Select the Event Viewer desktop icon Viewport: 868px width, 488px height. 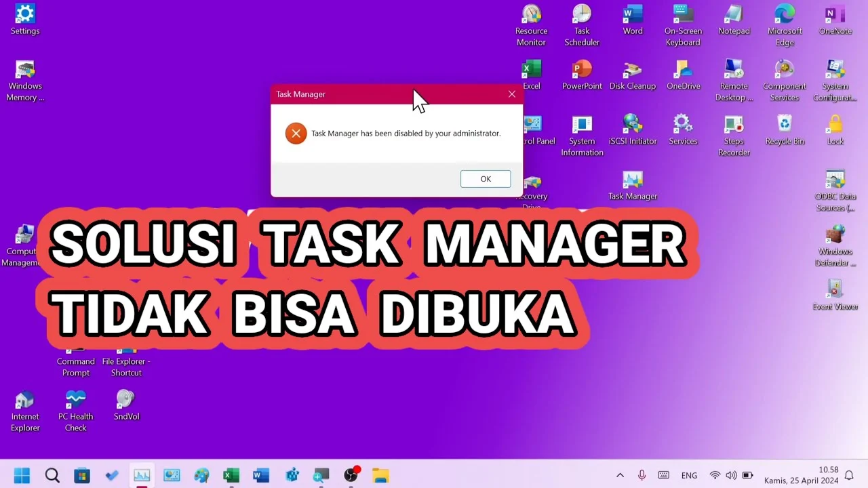[835, 295]
